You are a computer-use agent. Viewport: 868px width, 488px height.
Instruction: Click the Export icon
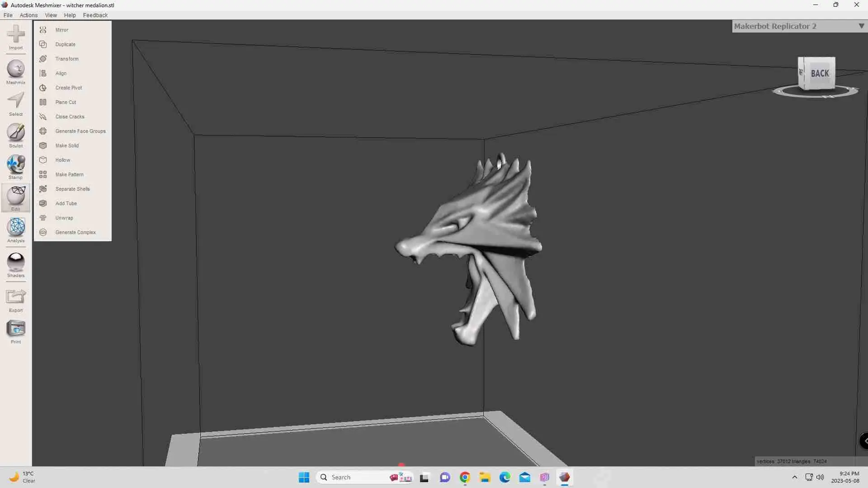(x=16, y=297)
